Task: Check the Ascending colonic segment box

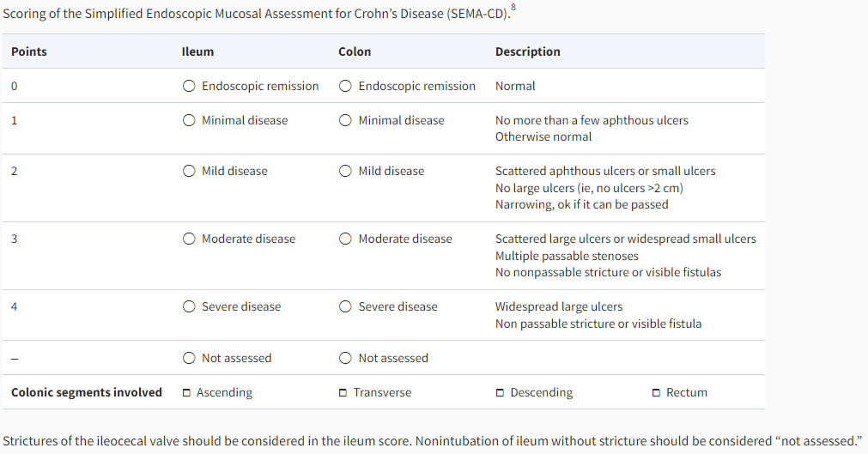Action: click(187, 393)
